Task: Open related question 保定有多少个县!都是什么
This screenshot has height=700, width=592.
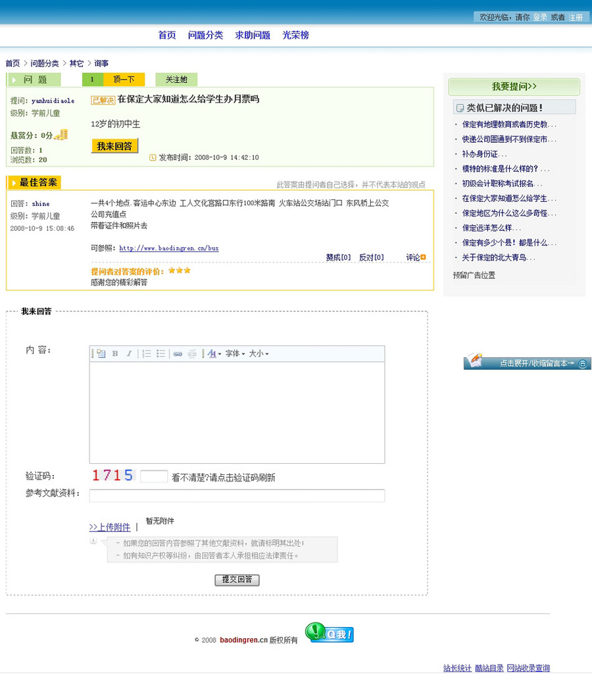Action: click(x=509, y=243)
